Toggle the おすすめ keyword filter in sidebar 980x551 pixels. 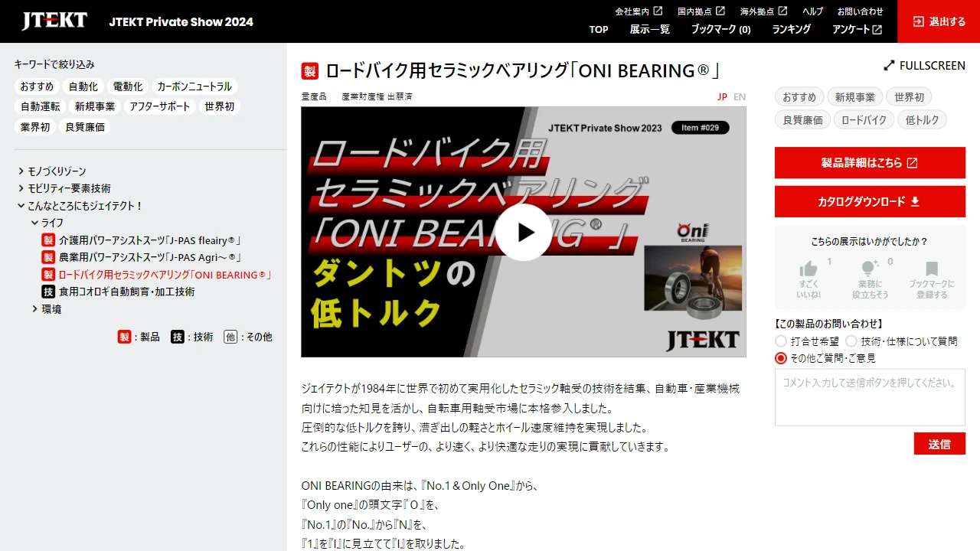(37, 86)
